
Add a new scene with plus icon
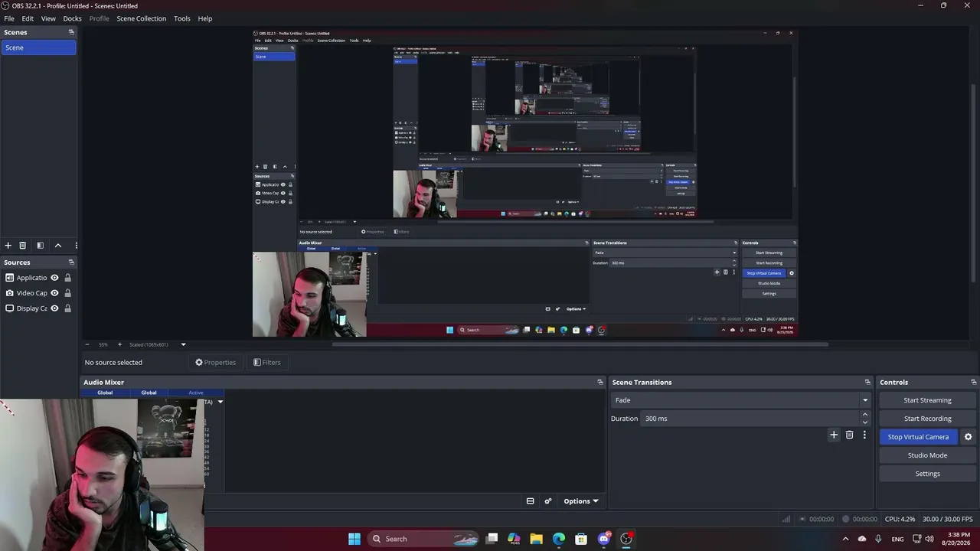coord(8,246)
